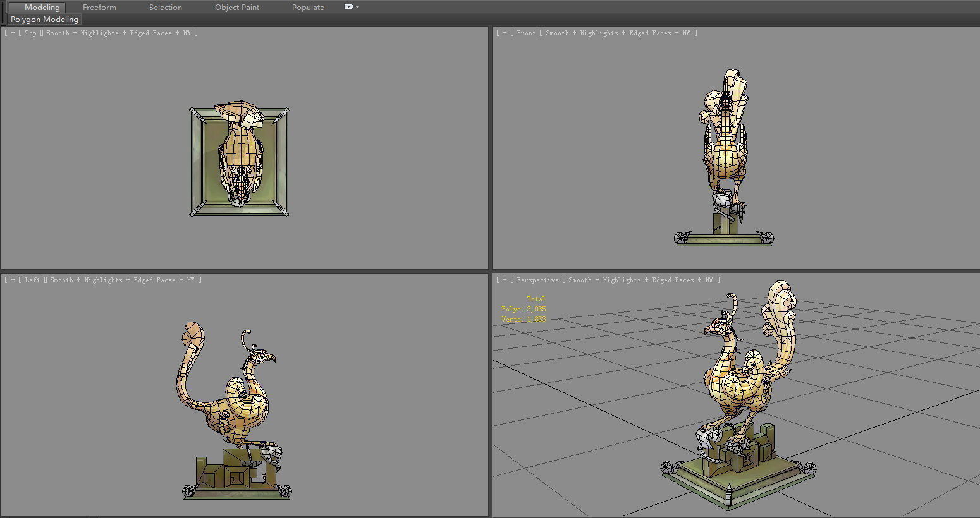Open the Perspective viewport shading label menu

[640, 280]
